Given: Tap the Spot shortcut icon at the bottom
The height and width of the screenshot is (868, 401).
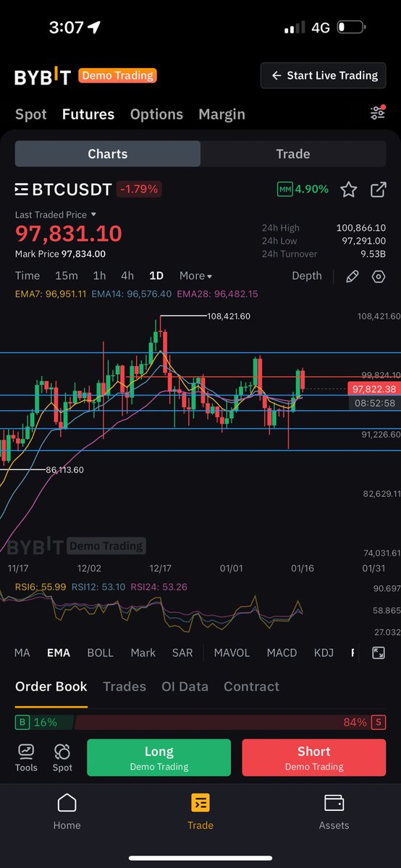Looking at the screenshot, I should (x=62, y=757).
